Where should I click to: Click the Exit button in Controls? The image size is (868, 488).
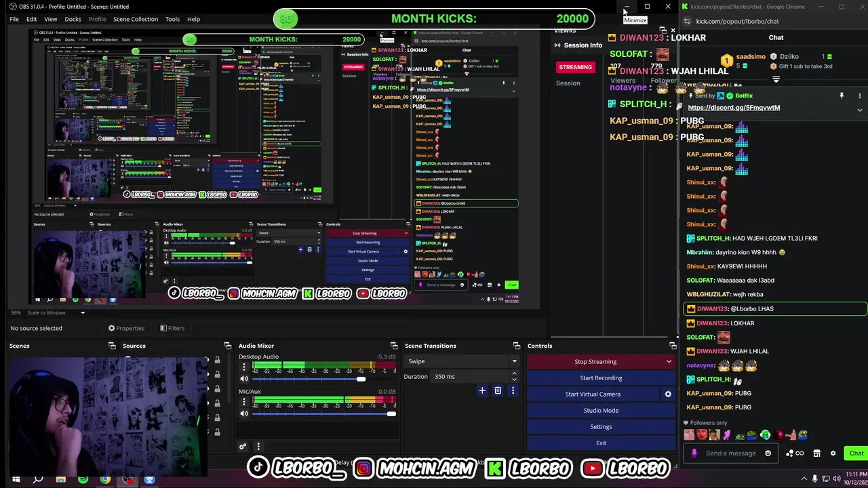coord(601,443)
